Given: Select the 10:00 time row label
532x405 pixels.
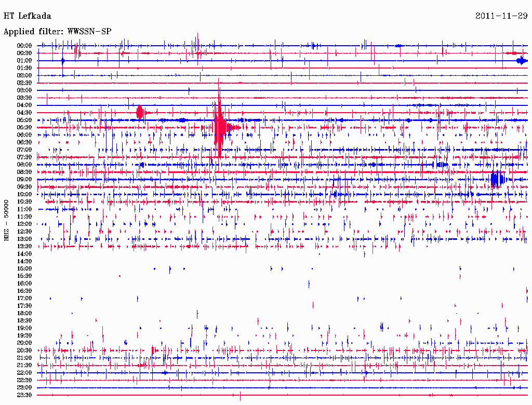Looking at the screenshot, I should [x=24, y=194].
